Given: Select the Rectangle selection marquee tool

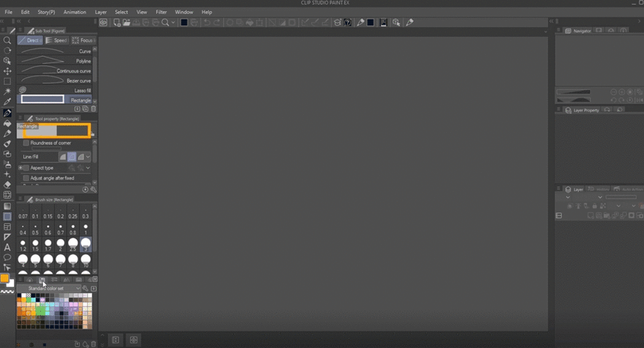Looking at the screenshot, I should click(7, 81).
